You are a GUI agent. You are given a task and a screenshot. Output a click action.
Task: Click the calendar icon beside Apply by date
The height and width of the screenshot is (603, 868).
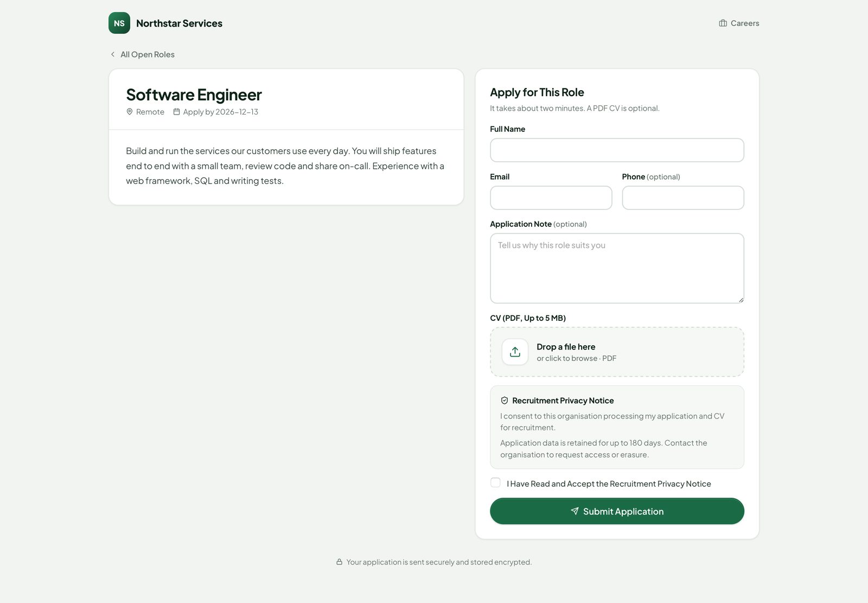(176, 112)
